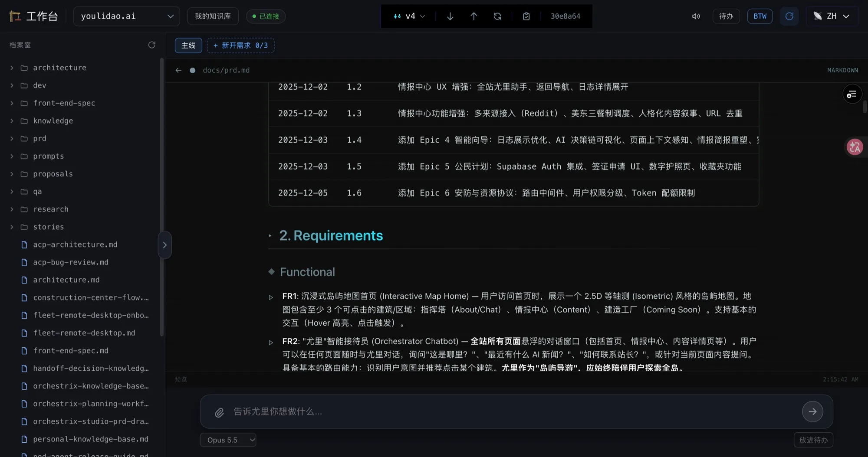Click the pink translate floating icon
The width and height of the screenshot is (868, 457).
point(855,147)
